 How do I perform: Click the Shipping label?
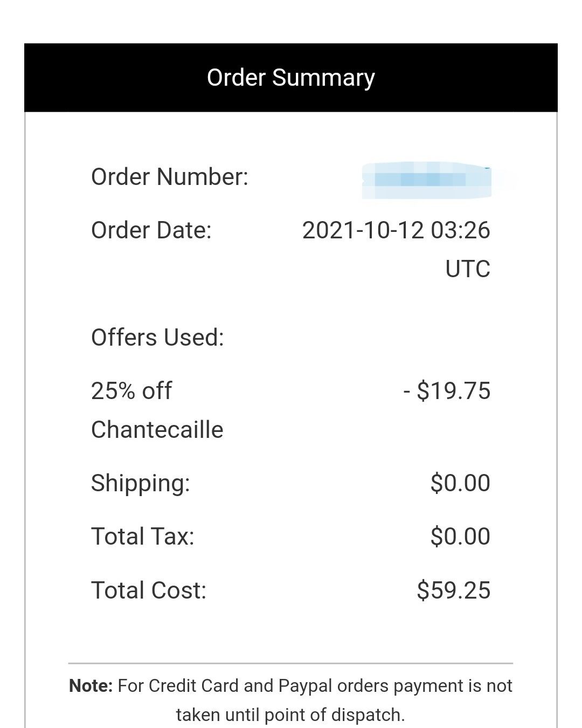point(141,483)
